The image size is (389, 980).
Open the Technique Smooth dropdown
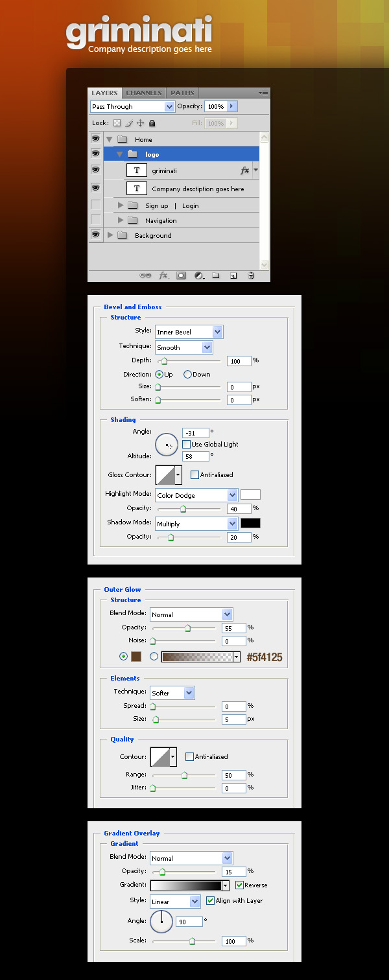[183, 347]
